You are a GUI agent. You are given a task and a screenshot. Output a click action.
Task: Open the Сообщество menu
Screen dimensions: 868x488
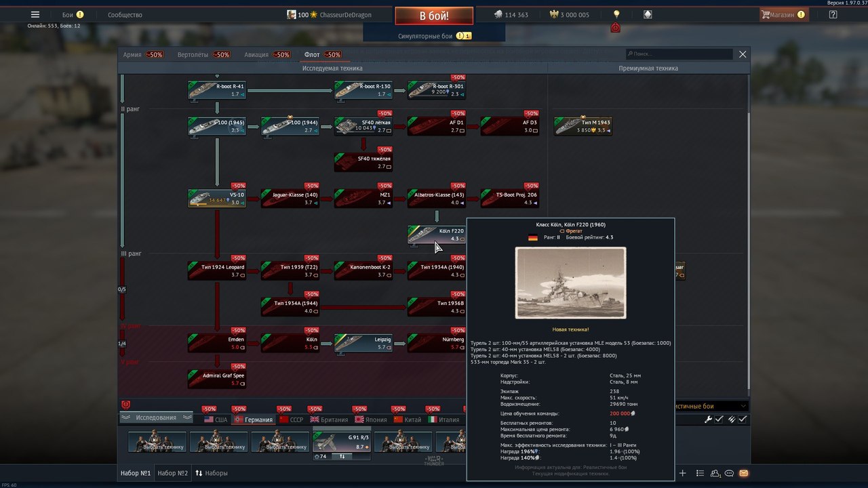125,14
